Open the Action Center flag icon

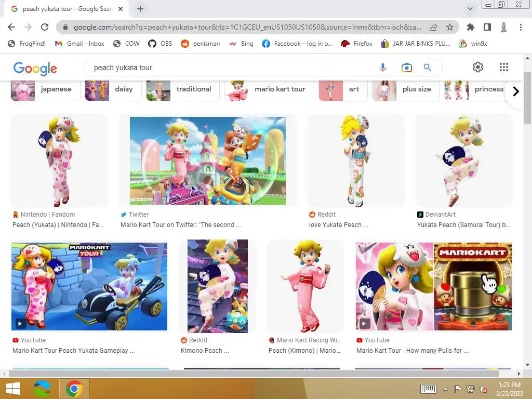coord(458,389)
